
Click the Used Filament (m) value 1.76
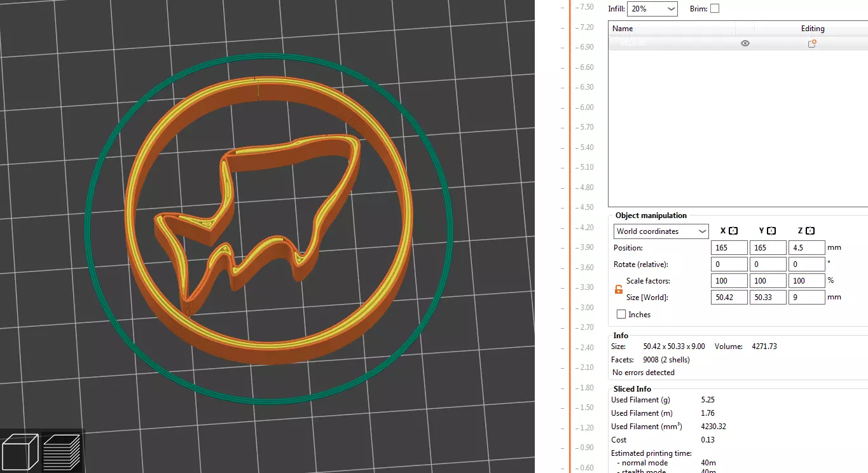click(708, 413)
